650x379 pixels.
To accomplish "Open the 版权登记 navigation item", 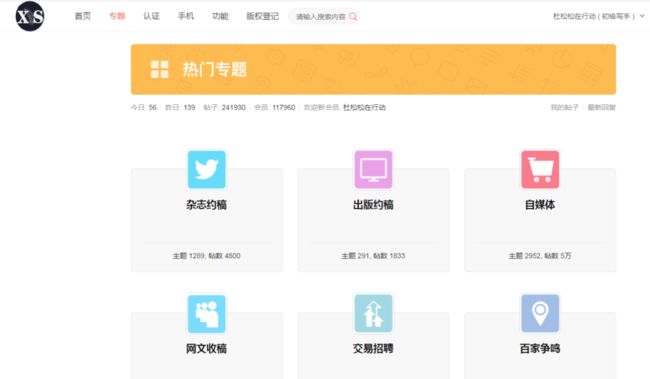I will coord(262,16).
